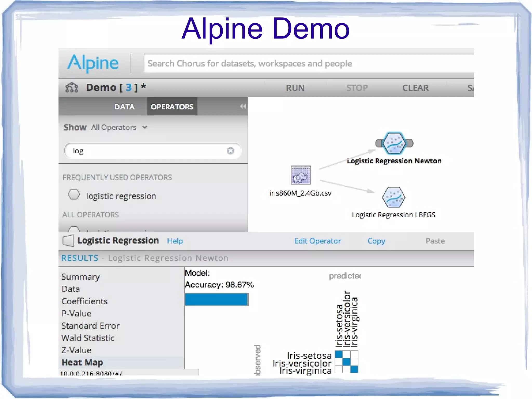Open the Wald Statistic results view
This screenshot has width=532, height=399.
click(88, 338)
